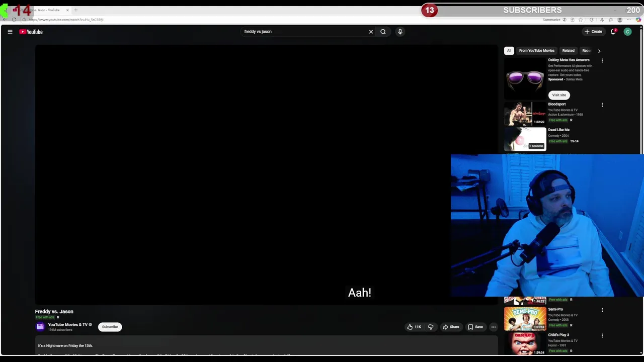Open YouTube Movies & TV channel avatar
Screen dimensions: 644x362
pos(40,327)
